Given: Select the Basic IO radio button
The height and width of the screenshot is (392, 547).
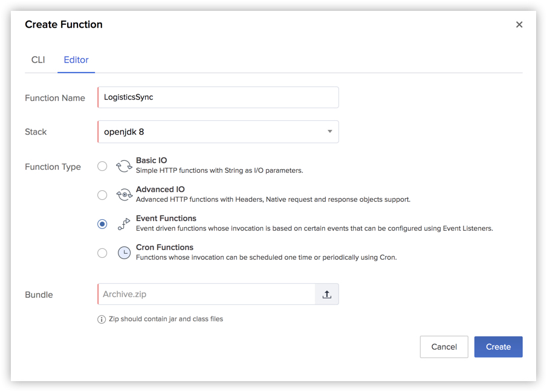Looking at the screenshot, I should [102, 166].
